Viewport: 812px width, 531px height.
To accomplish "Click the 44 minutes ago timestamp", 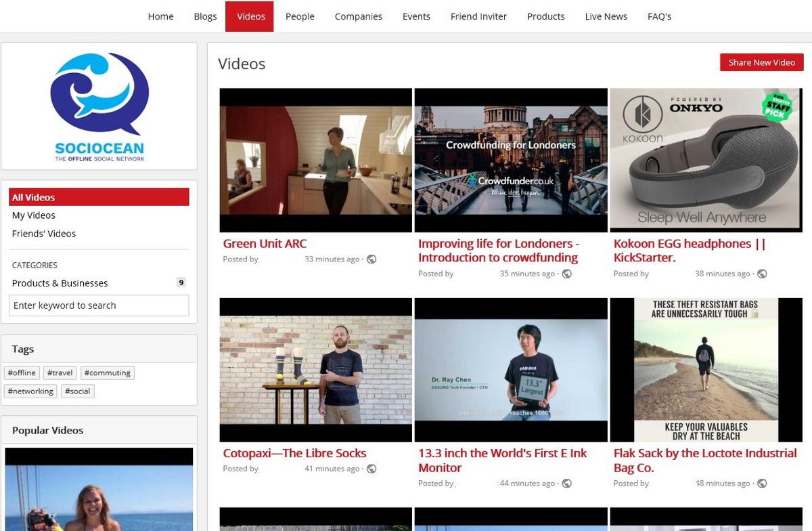I will [527, 484].
